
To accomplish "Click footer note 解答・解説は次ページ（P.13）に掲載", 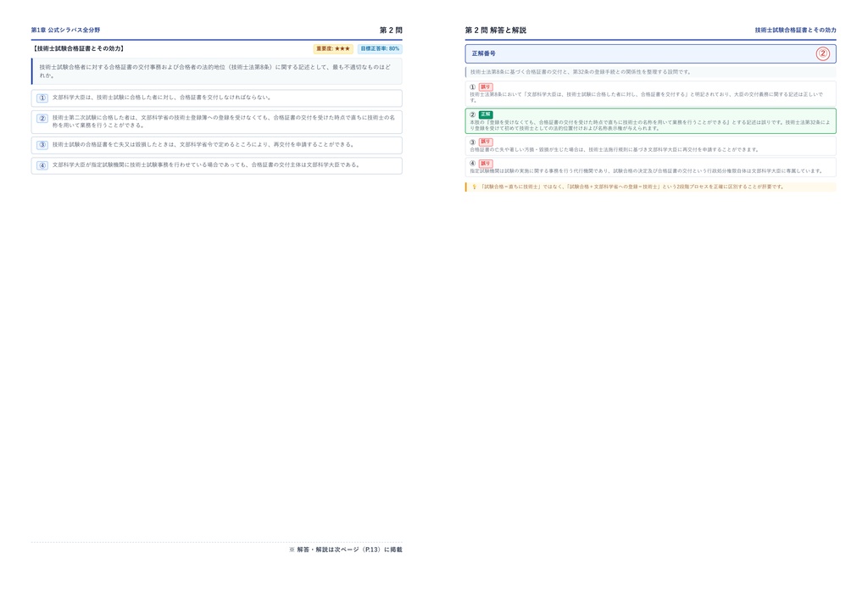I will 346,550.
